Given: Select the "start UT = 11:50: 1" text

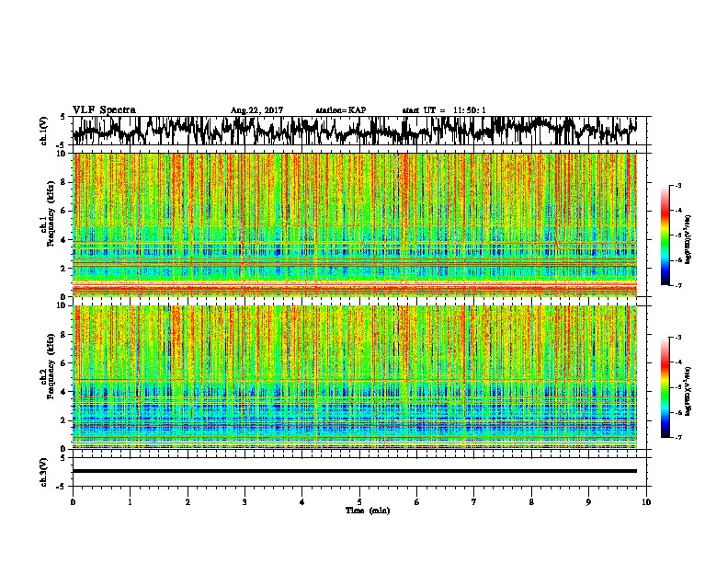Looking at the screenshot, I should coord(444,110).
